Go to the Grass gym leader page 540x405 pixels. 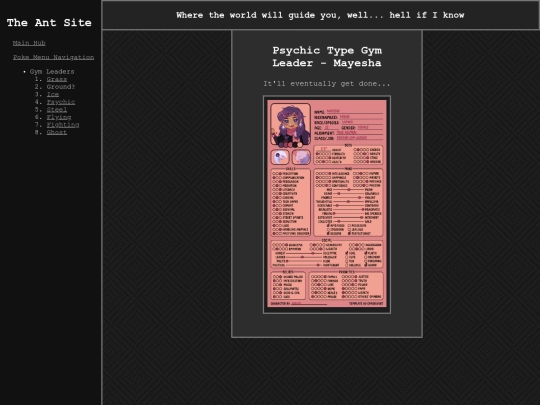(57, 79)
